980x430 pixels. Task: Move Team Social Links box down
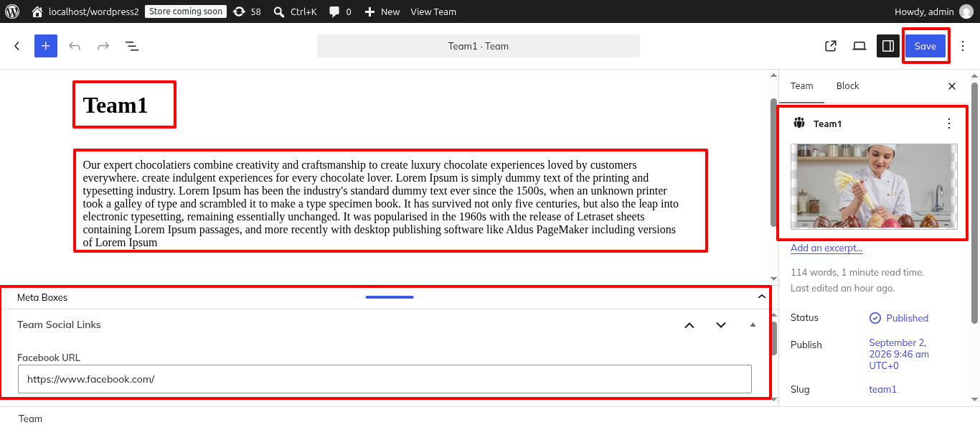pyautogui.click(x=721, y=325)
